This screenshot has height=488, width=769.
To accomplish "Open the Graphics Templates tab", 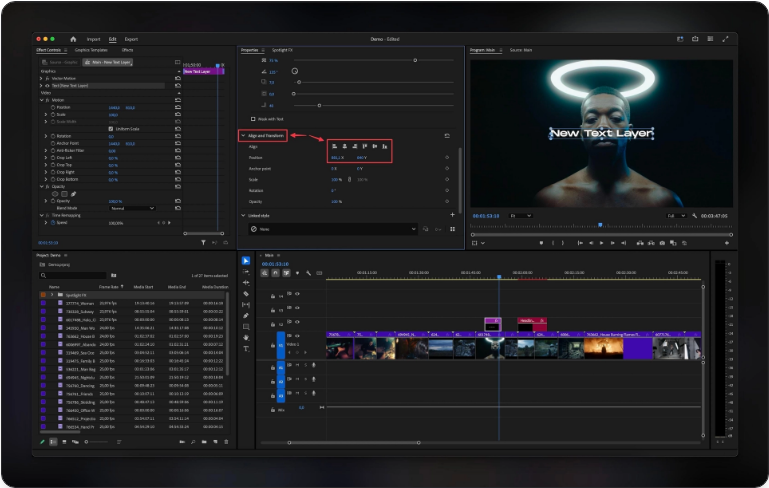I will tap(91, 49).
